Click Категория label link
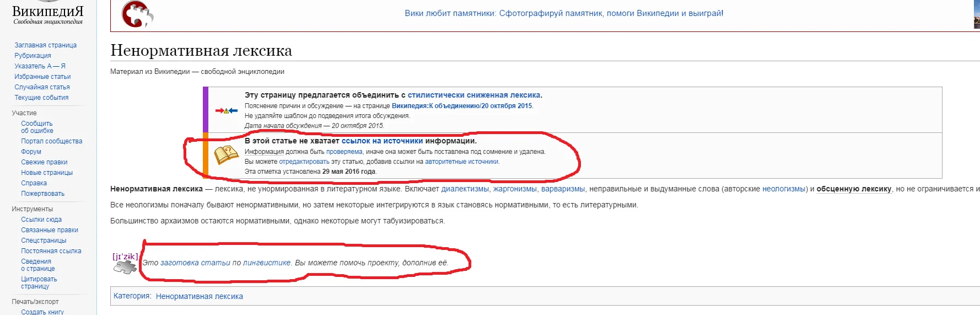The height and width of the screenshot is (315, 980). (x=131, y=296)
